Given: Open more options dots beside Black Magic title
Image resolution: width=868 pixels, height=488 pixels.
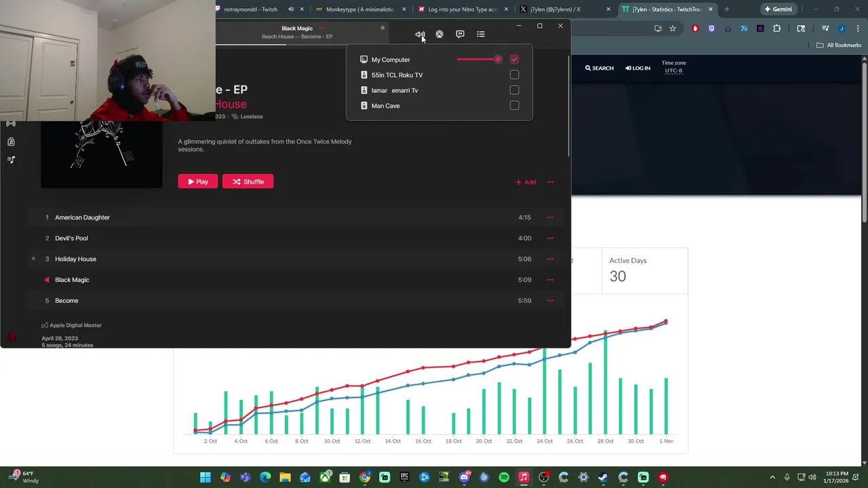Looking at the screenshot, I should tap(321, 28).
